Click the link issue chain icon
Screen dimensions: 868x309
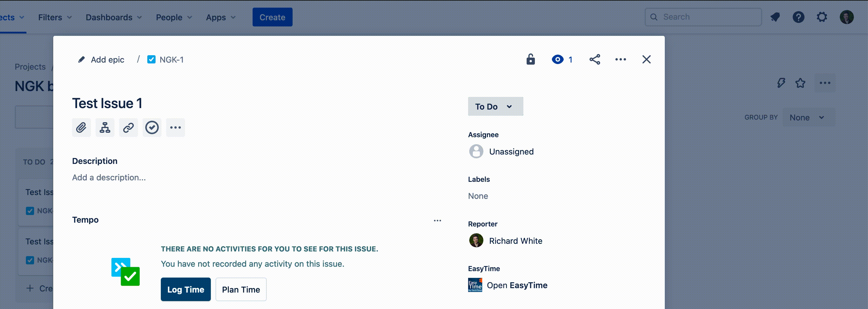coord(128,127)
